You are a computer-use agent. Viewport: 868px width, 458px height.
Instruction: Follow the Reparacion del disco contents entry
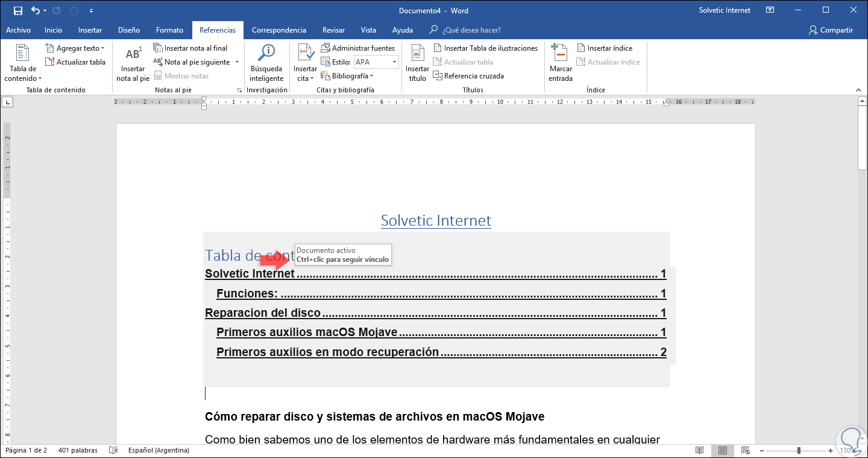[436, 313]
